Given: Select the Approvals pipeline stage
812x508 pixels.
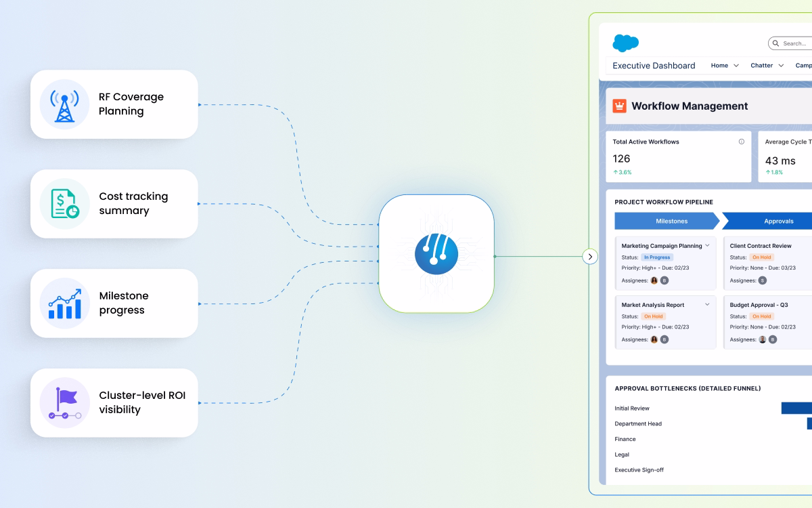Looking at the screenshot, I should click(767, 221).
